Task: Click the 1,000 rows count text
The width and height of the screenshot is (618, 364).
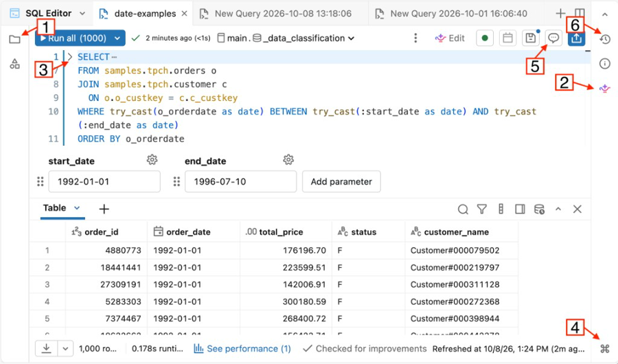Action: tap(98, 349)
